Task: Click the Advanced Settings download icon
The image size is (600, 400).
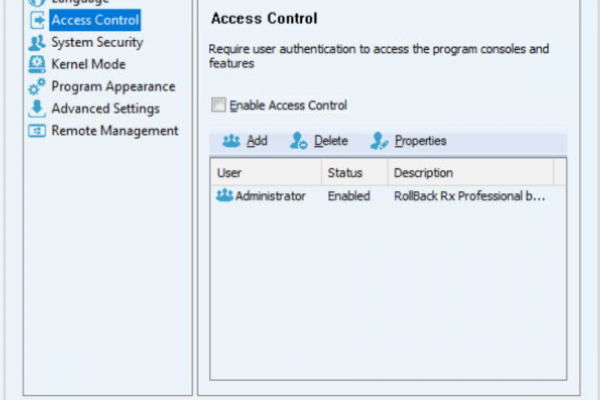Action: point(37,109)
